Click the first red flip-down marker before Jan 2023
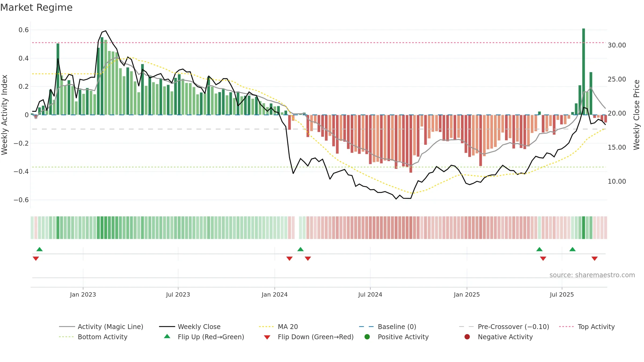This screenshot has height=362, width=644. click(x=36, y=258)
